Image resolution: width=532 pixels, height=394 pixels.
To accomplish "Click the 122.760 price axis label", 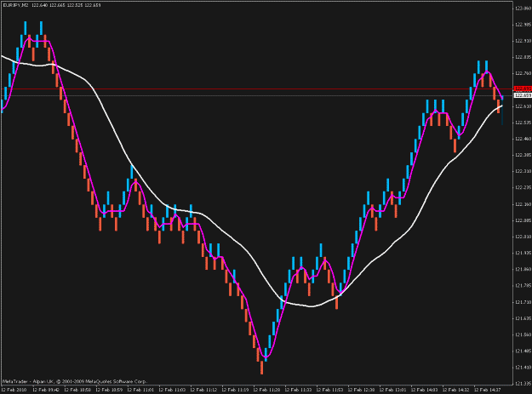I will point(523,73).
